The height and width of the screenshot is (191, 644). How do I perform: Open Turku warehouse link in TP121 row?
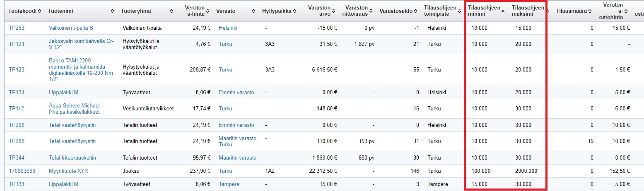coord(226,44)
